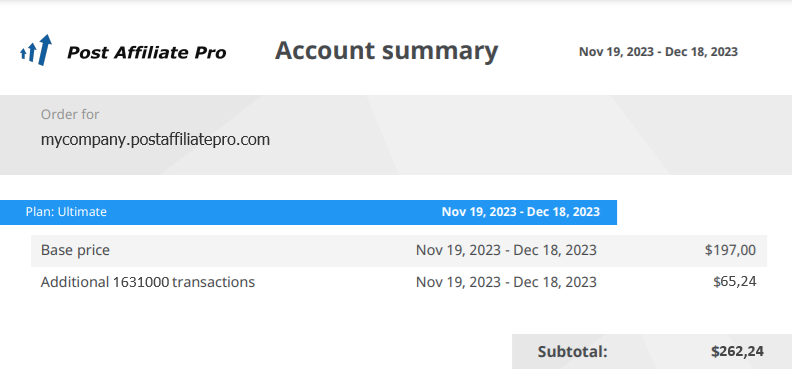The image size is (792, 381).
Task: Click the $197,00 base price amount
Action: tap(730, 250)
